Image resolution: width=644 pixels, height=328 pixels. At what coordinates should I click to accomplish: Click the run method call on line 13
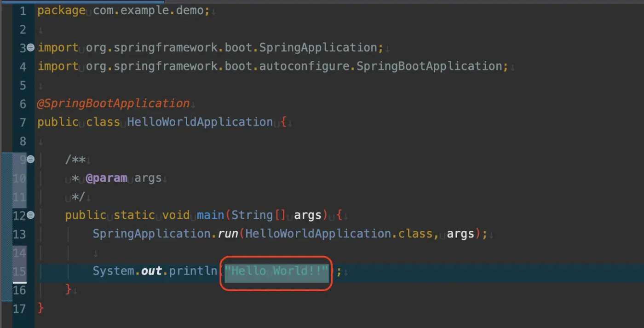point(228,234)
